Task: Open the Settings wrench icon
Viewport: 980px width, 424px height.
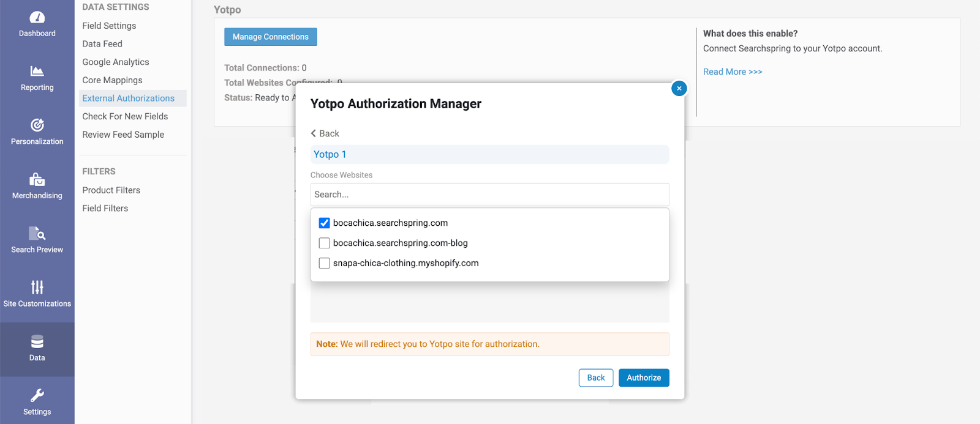Action: pos(37,395)
